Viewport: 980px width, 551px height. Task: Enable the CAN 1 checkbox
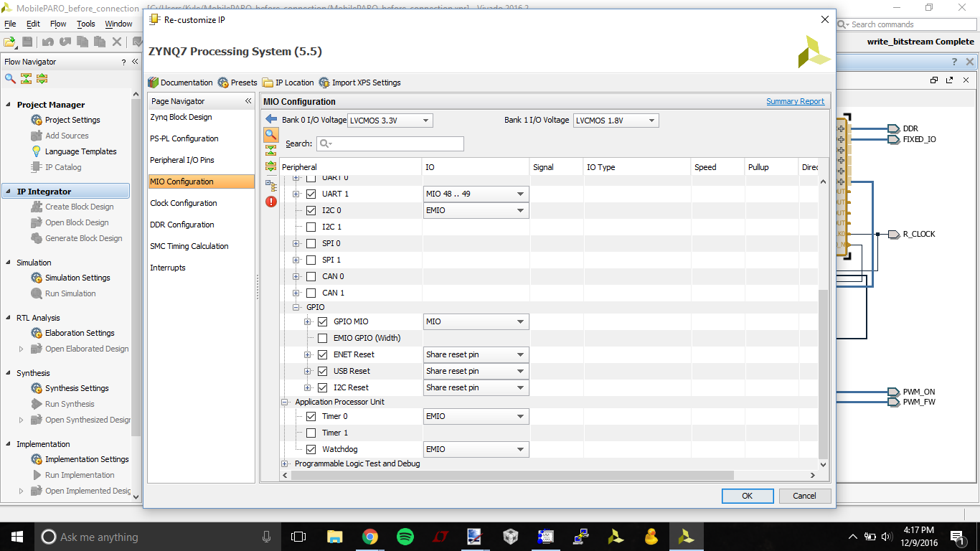tap(311, 293)
